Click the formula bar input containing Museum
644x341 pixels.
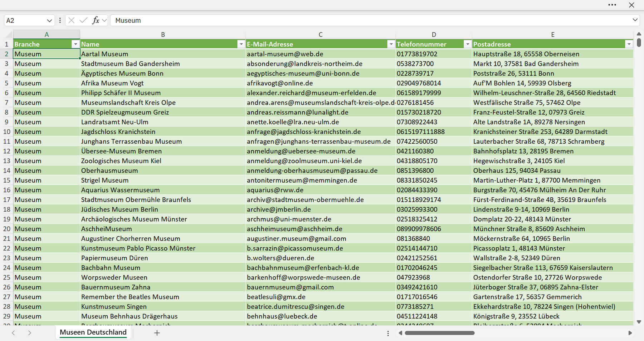pos(370,20)
